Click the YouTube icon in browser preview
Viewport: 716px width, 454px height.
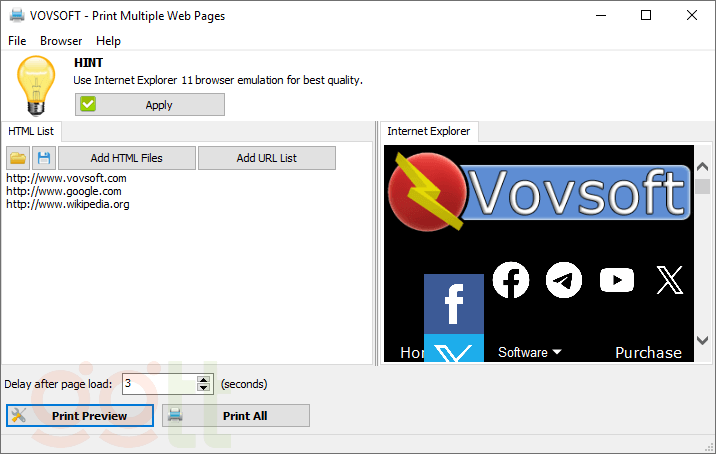(x=617, y=280)
